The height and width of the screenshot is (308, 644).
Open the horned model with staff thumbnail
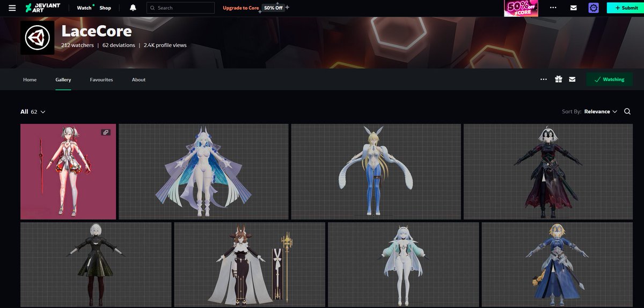pos(250,265)
